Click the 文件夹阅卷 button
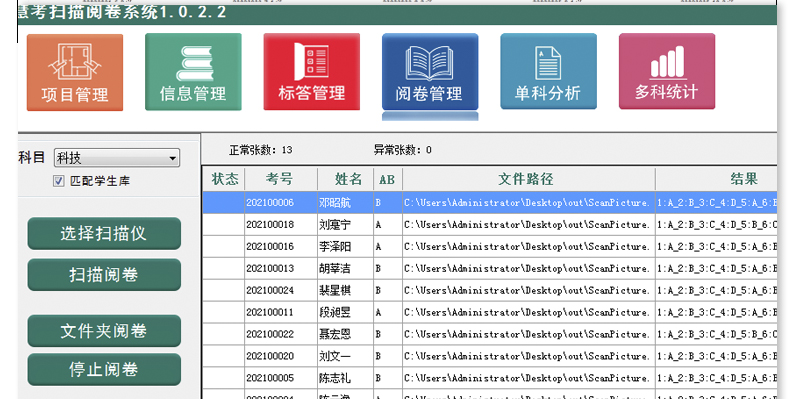The height and width of the screenshot is (399, 790). tap(104, 330)
